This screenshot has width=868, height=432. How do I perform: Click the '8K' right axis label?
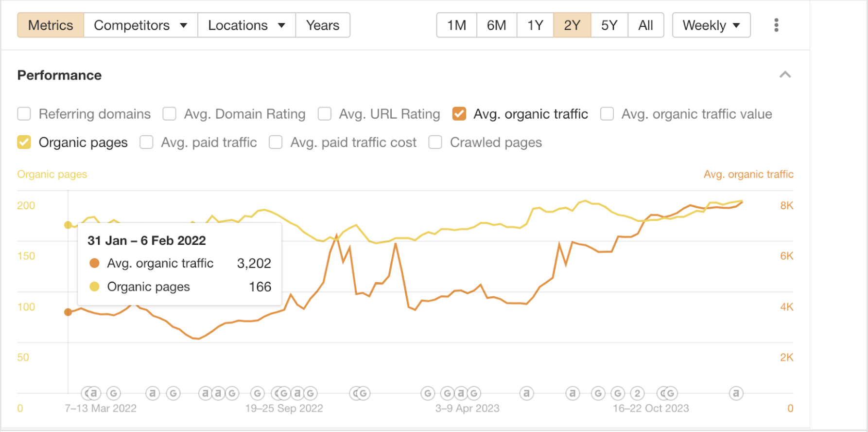pyautogui.click(x=787, y=205)
